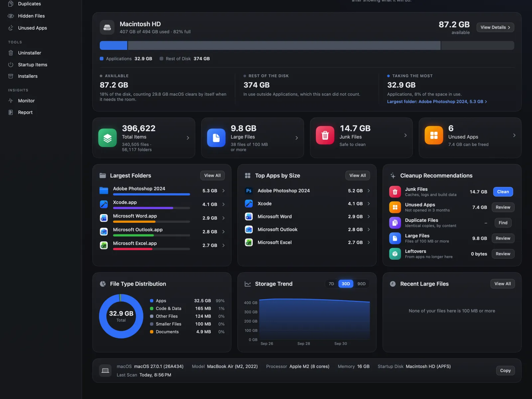The height and width of the screenshot is (399, 532).
Task: Click the Adobe Photoshop 2024 blue size bar
Action: 151,194
